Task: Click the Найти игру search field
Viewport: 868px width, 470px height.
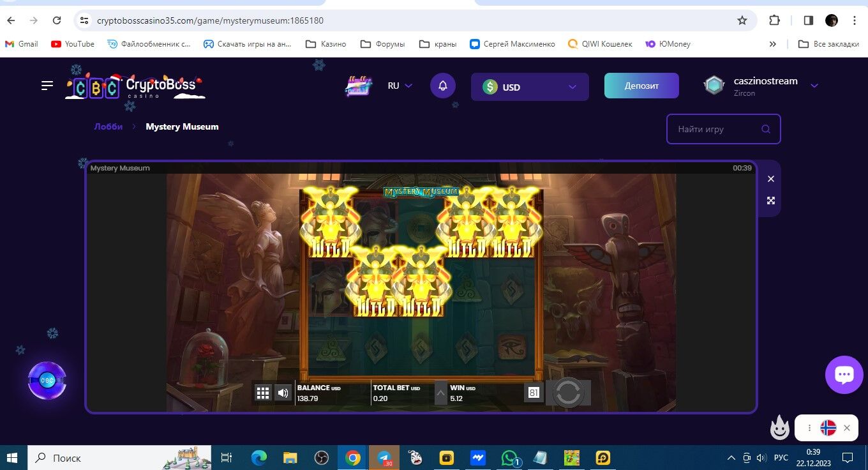Action: click(x=715, y=129)
